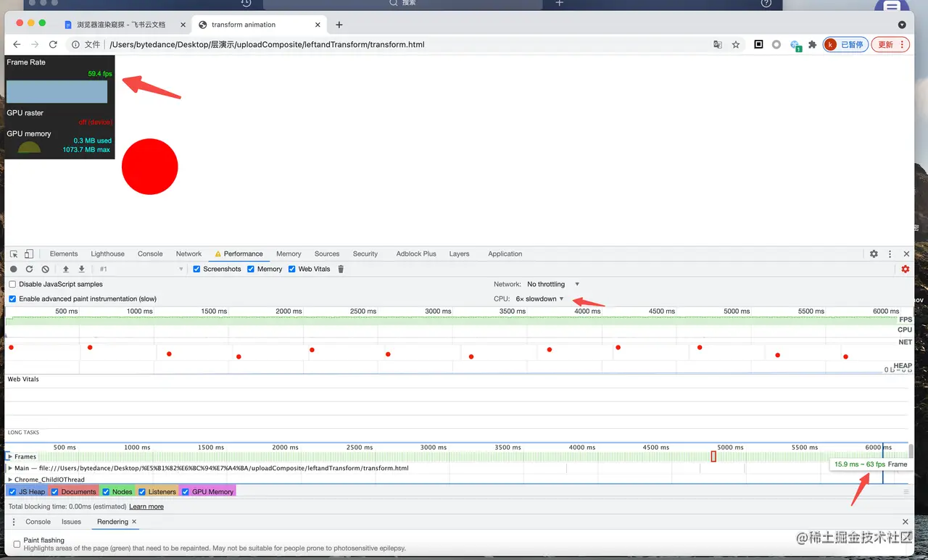Click the globe extension with green badge
Image resolution: width=928 pixels, height=560 pixels.
pos(795,45)
